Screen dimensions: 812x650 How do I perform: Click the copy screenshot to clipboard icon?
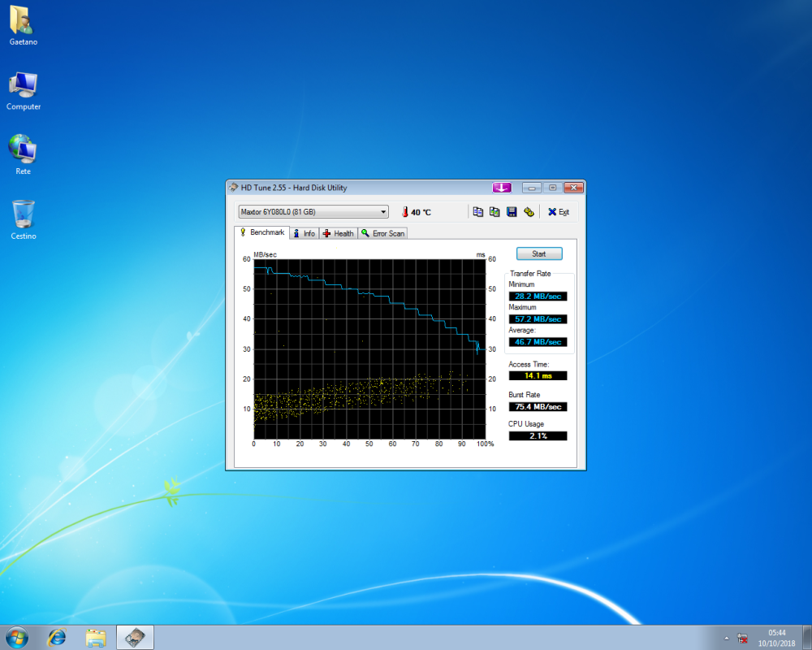[x=495, y=211]
